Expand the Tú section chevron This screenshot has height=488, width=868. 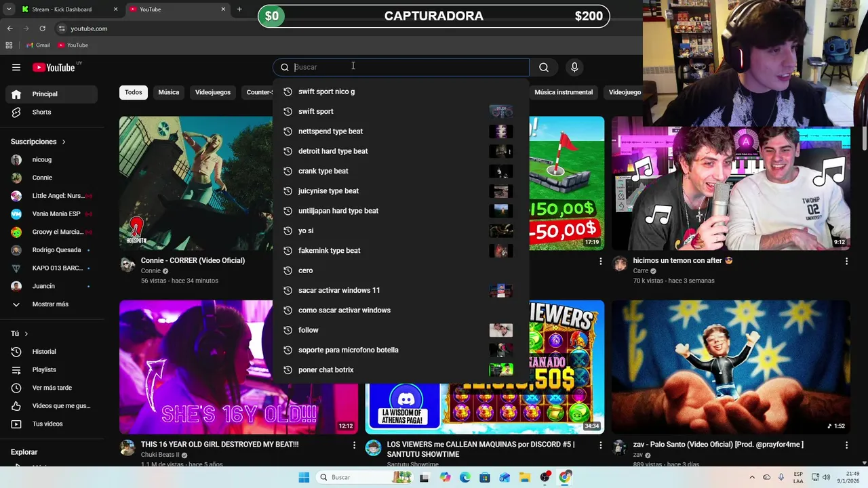[26, 334]
